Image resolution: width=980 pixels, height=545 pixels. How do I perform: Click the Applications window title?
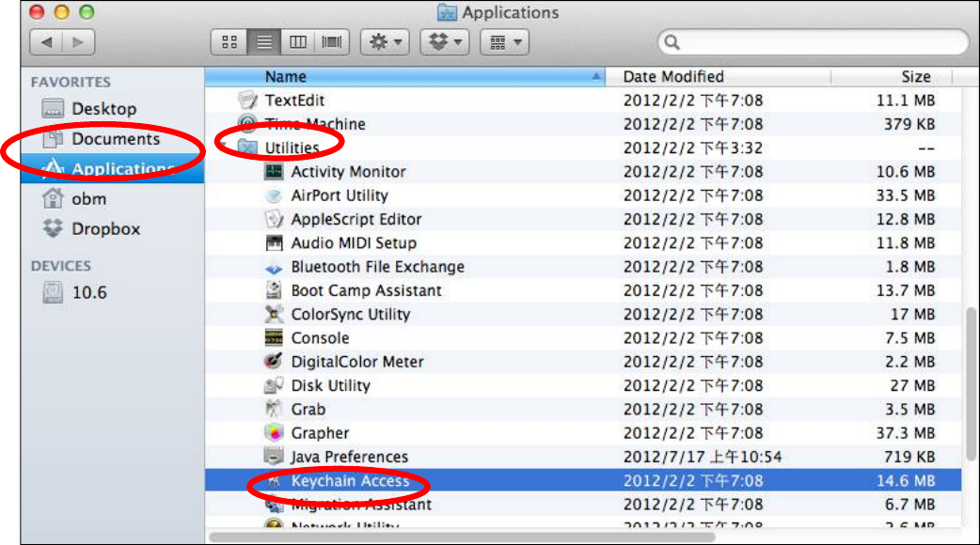coord(510,12)
